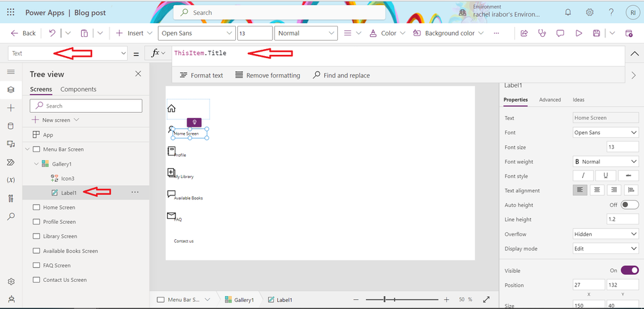The image size is (644, 309).
Task: Open the Comments icon in toolbar
Action: point(560,34)
